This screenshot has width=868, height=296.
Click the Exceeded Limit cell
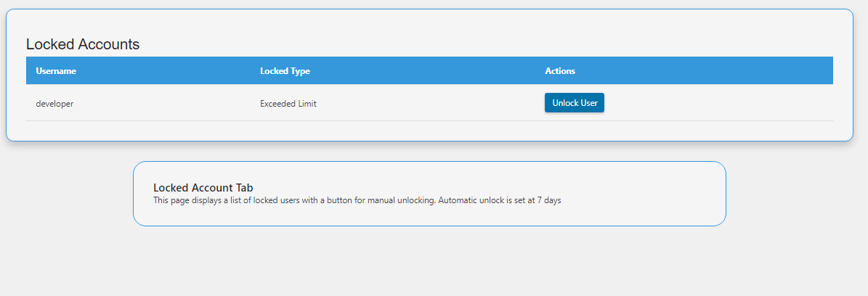[x=288, y=104]
